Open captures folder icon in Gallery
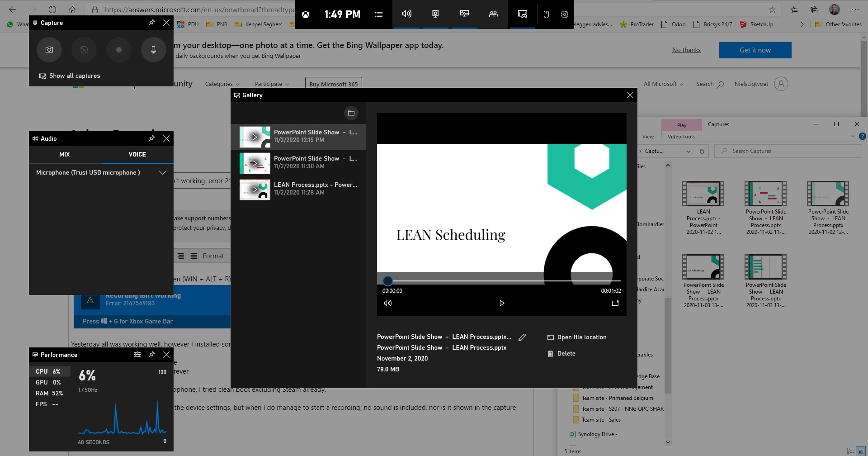This screenshot has width=868, height=456. coord(351,113)
